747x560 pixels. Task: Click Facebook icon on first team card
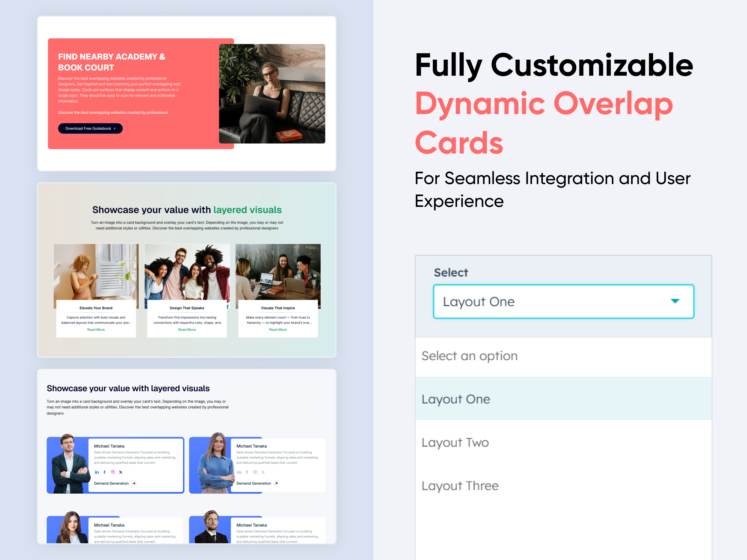(x=105, y=472)
